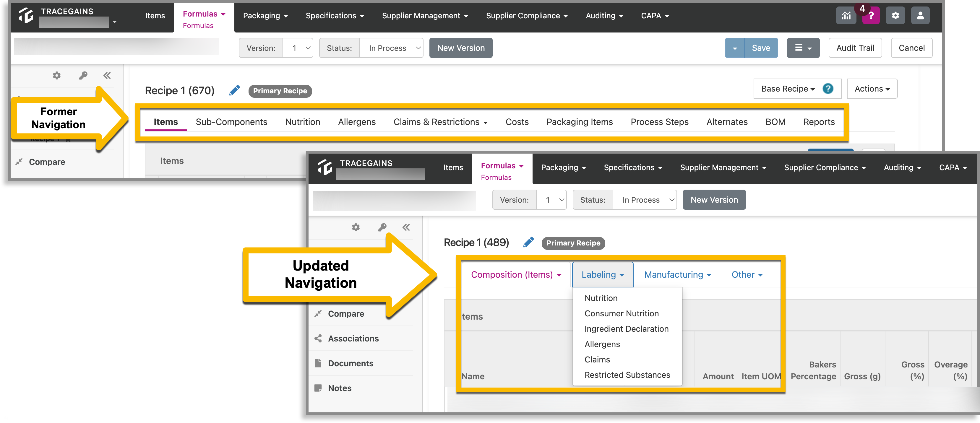Open Packaging menu in lower window
This screenshot has height=423, width=980.
[x=563, y=167]
